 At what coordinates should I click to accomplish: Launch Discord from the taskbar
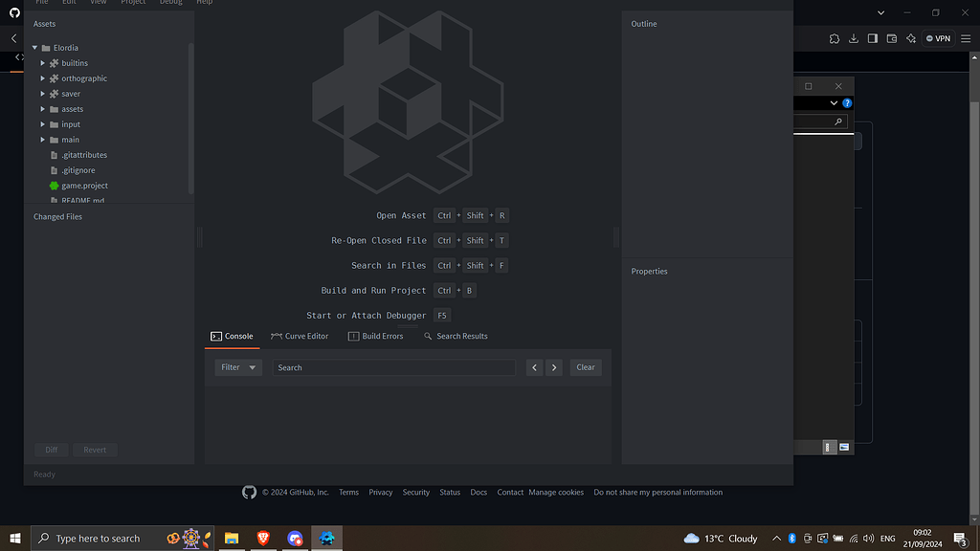tap(294, 538)
